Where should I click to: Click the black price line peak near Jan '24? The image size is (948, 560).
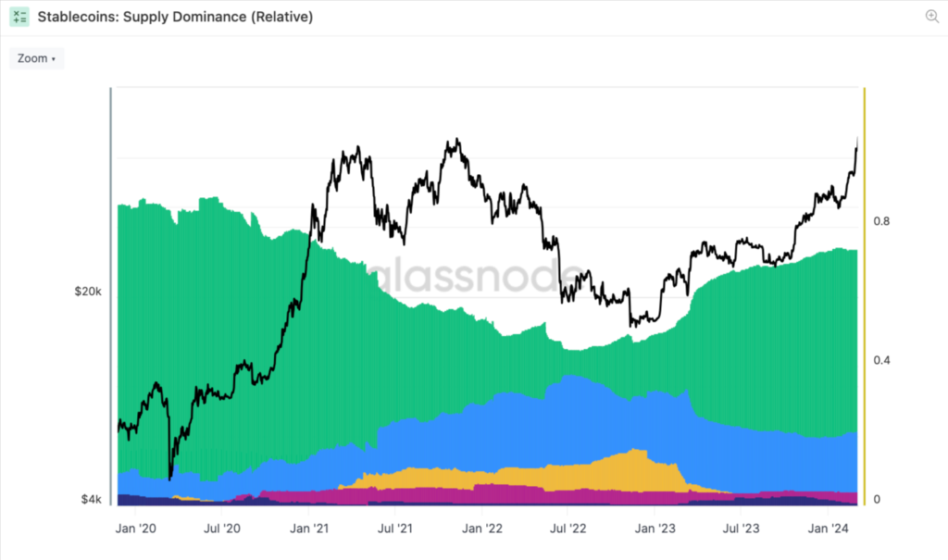coord(856,141)
